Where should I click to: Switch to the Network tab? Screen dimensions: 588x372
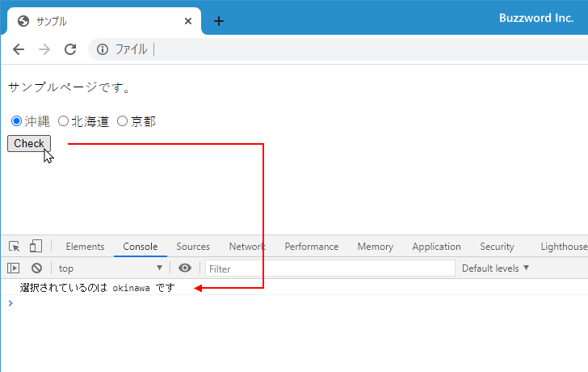pyautogui.click(x=247, y=247)
